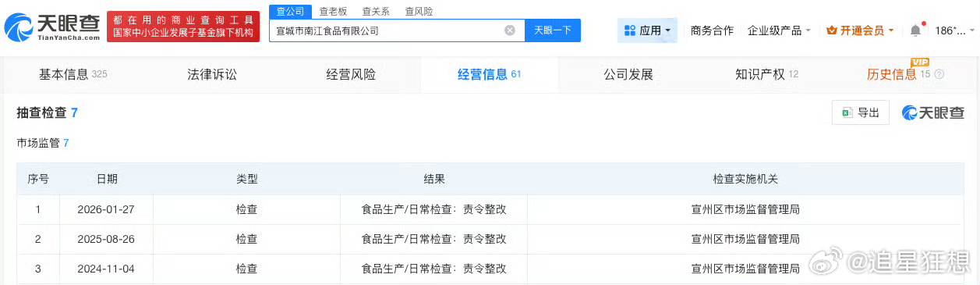The image size is (980, 285).
Task: Open the 商务合作 link
Action: click(712, 30)
